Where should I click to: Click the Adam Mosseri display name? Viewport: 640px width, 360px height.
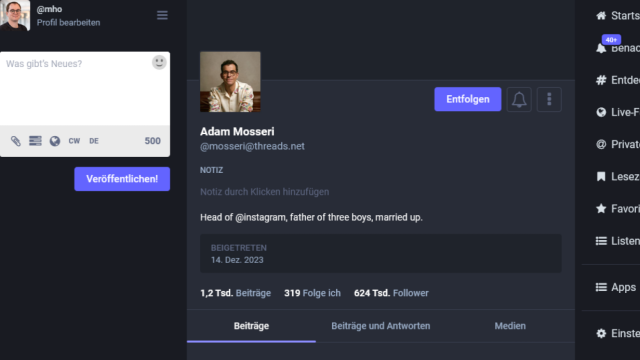point(237,131)
